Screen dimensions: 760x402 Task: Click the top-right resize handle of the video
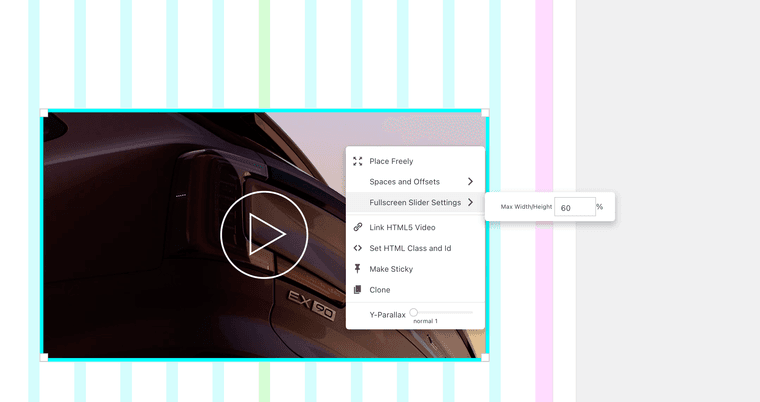click(485, 113)
